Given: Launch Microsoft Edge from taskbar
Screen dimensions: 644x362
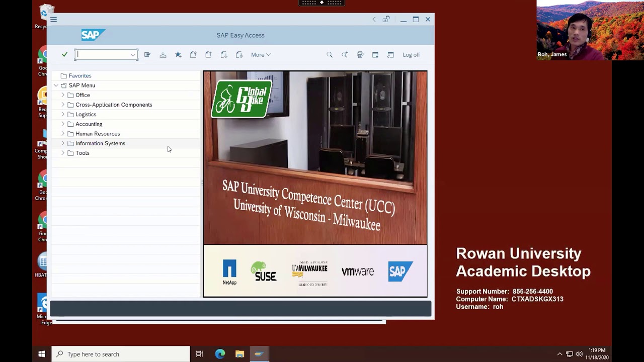Looking at the screenshot, I should click(x=220, y=354).
